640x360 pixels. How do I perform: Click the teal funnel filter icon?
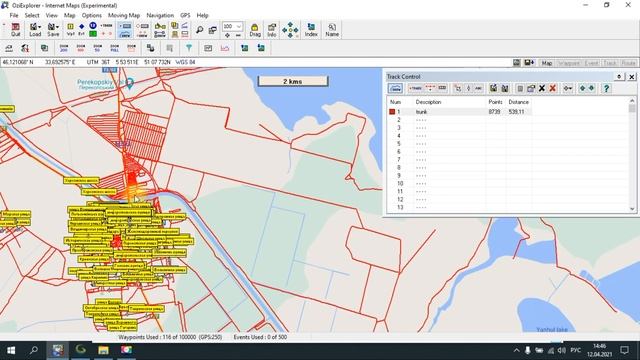coord(189,48)
